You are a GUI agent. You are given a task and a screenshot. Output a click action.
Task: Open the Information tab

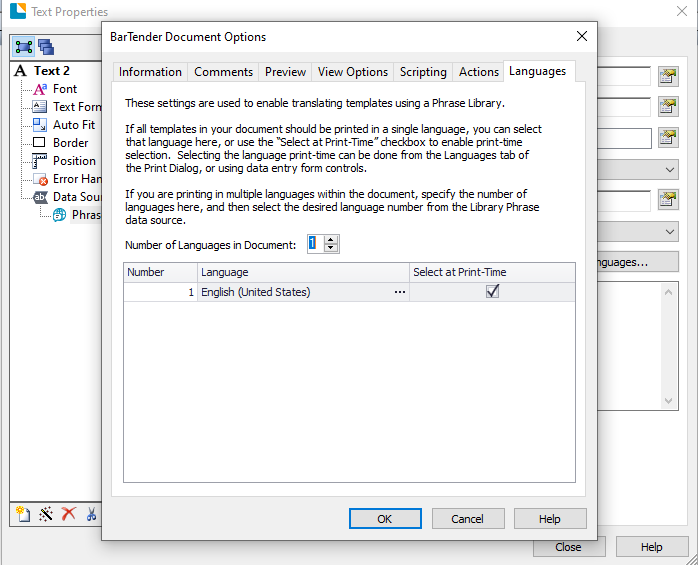(150, 72)
